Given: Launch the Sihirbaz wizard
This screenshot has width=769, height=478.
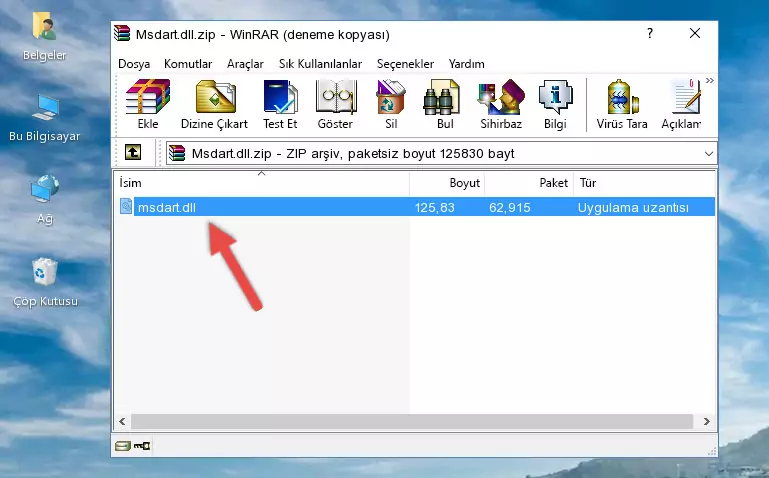Looking at the screenshot, I should click(501, 104).
